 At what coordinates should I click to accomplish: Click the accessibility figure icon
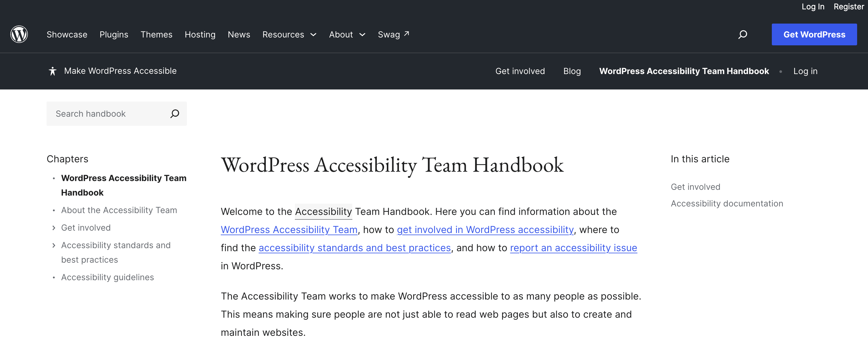[52, 71]
